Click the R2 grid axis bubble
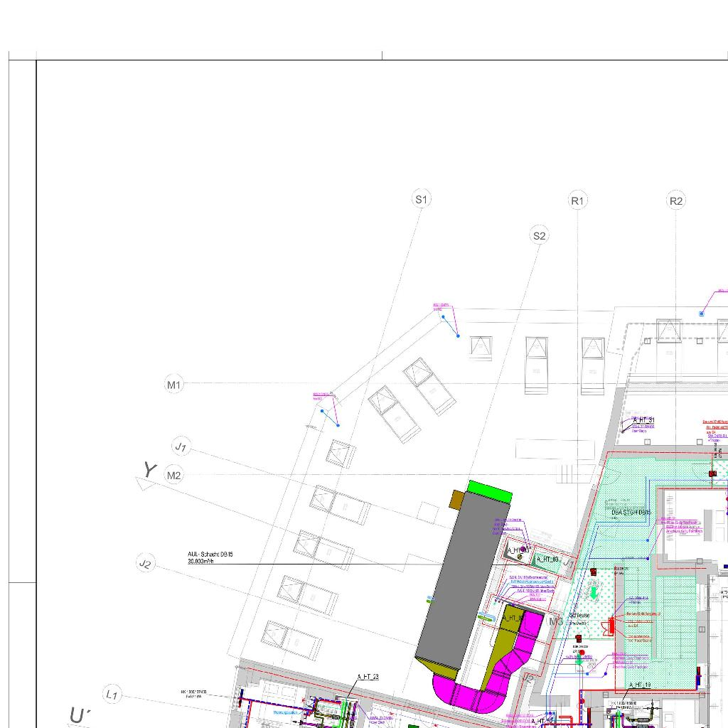The height and width of the screenshot is (728, 728). click(676, 200)
